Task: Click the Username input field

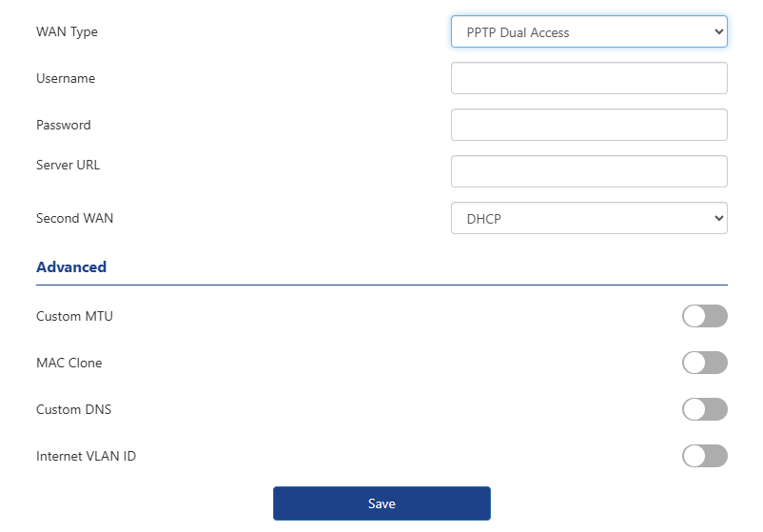Action: [588, 78]
